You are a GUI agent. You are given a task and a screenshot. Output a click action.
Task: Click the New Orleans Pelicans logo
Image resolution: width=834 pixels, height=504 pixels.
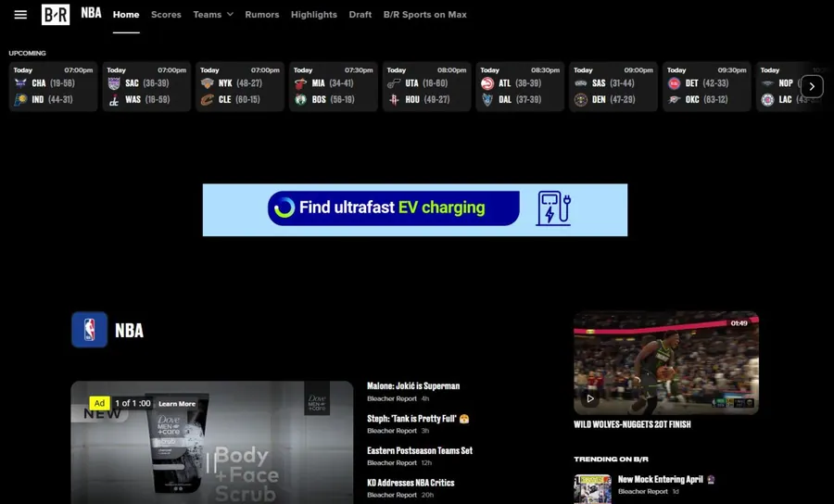click(767, 83)
